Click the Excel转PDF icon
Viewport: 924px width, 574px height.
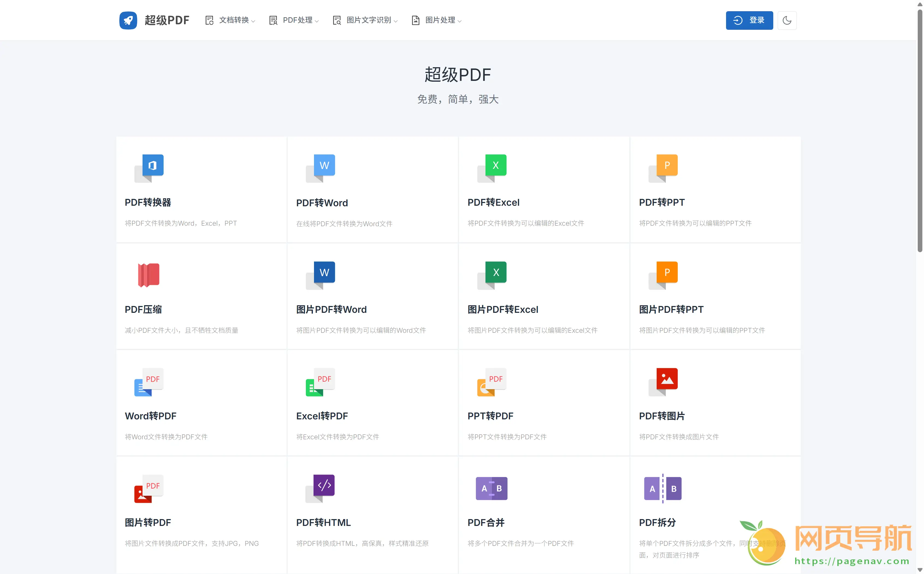[321, 381]
